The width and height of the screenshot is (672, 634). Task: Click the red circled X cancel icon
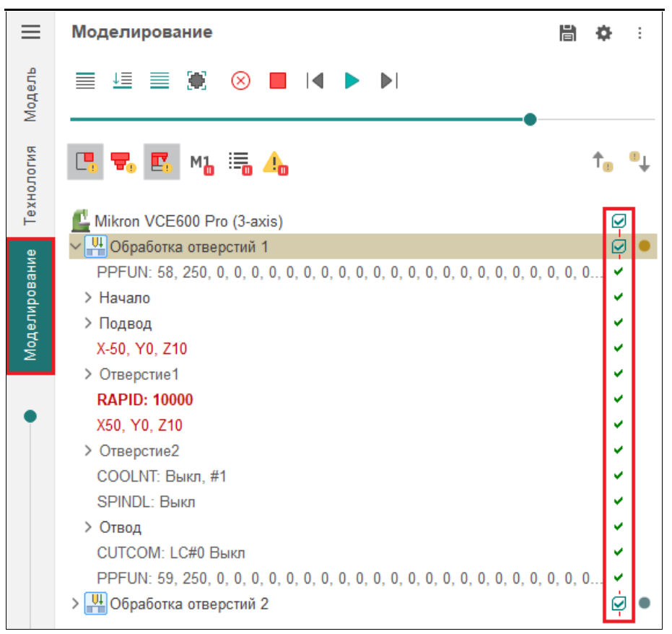[240, 81]
